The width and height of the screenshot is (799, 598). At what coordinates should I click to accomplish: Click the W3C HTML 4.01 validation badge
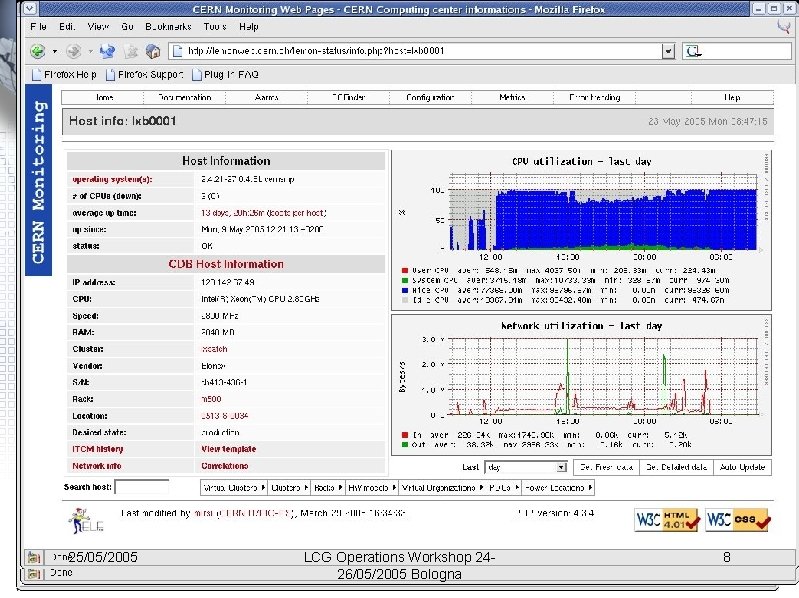click(x=668, y=520)
